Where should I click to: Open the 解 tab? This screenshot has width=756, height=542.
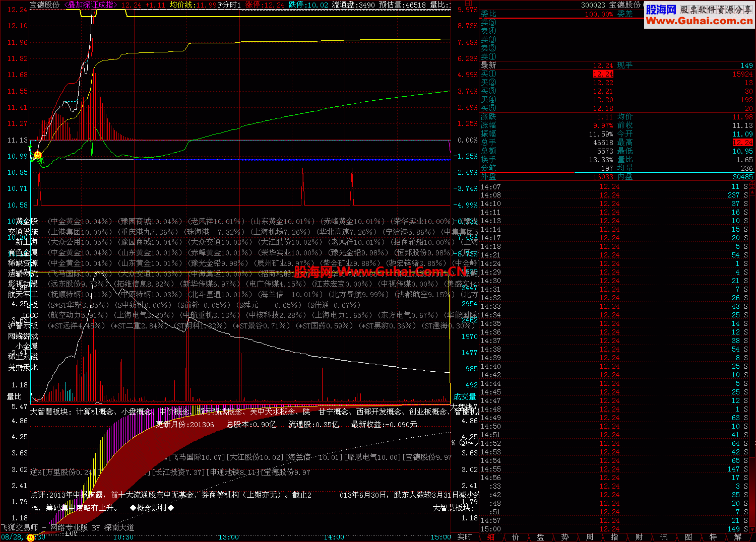tap(737, 537)
